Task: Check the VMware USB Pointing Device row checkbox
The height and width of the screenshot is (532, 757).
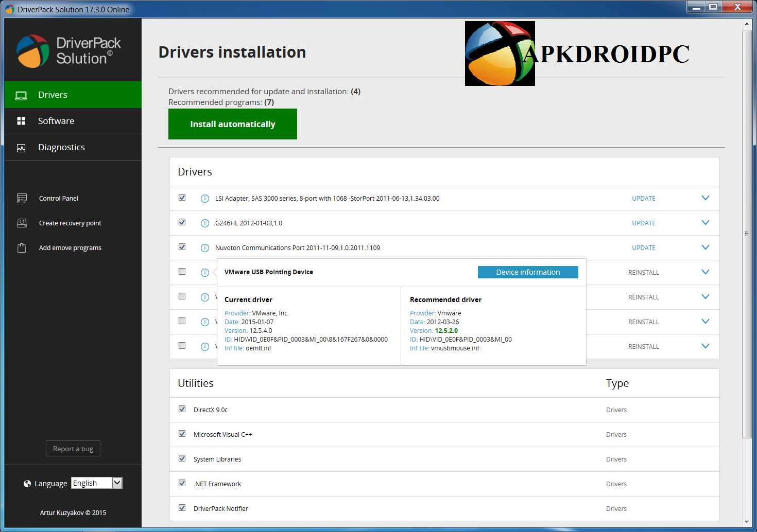Action: coord(182,272)
